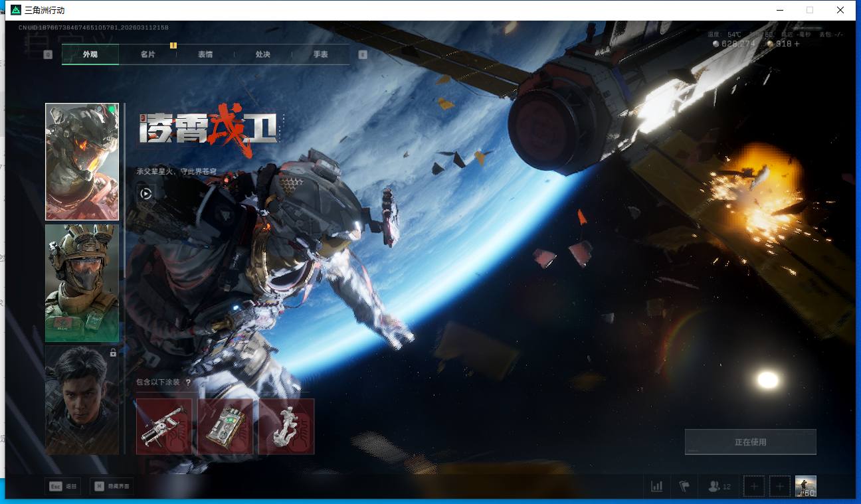Click the flag icon in bottom bar

pyautogui.click(x=684, y=487)
